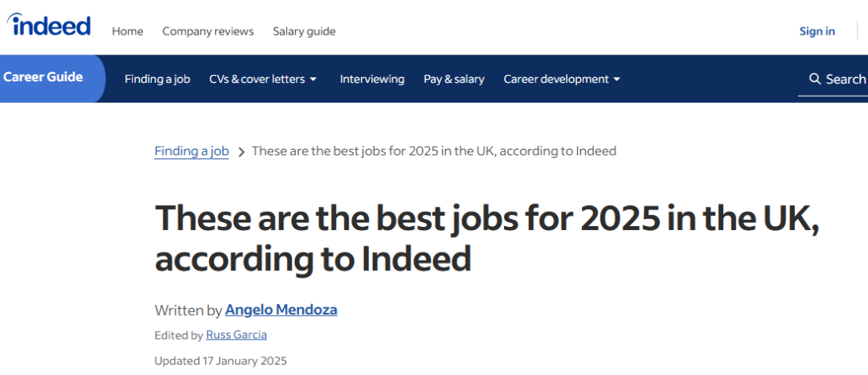Viewport: 868px width, 375px height.
Task: Click the Sign in link
Action: click(817, 31)
